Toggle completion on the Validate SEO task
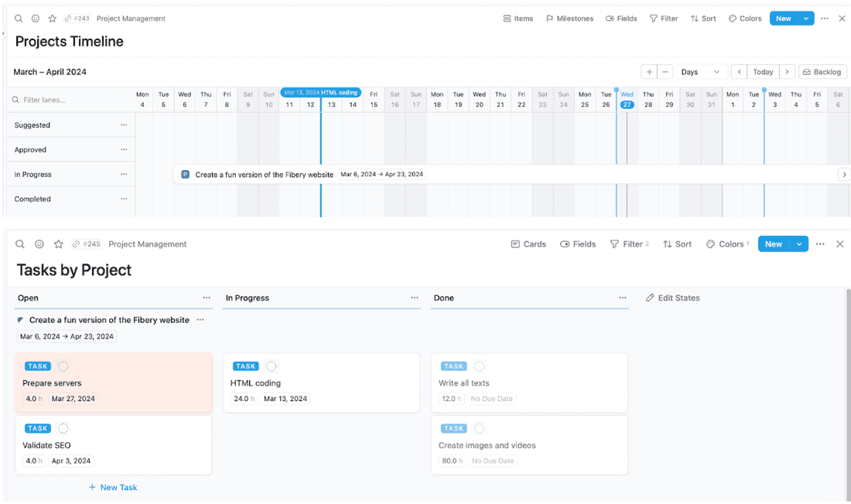This screenshot has width=851, height=504. pos(63,428)
